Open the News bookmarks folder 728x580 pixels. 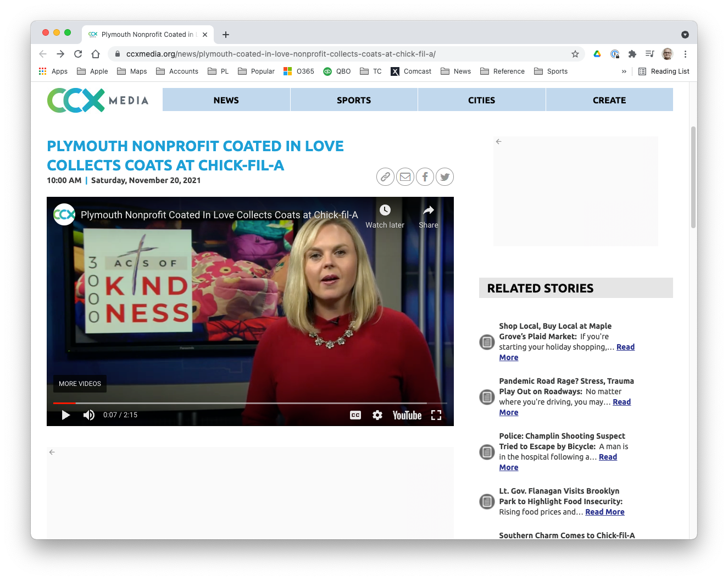456,71
